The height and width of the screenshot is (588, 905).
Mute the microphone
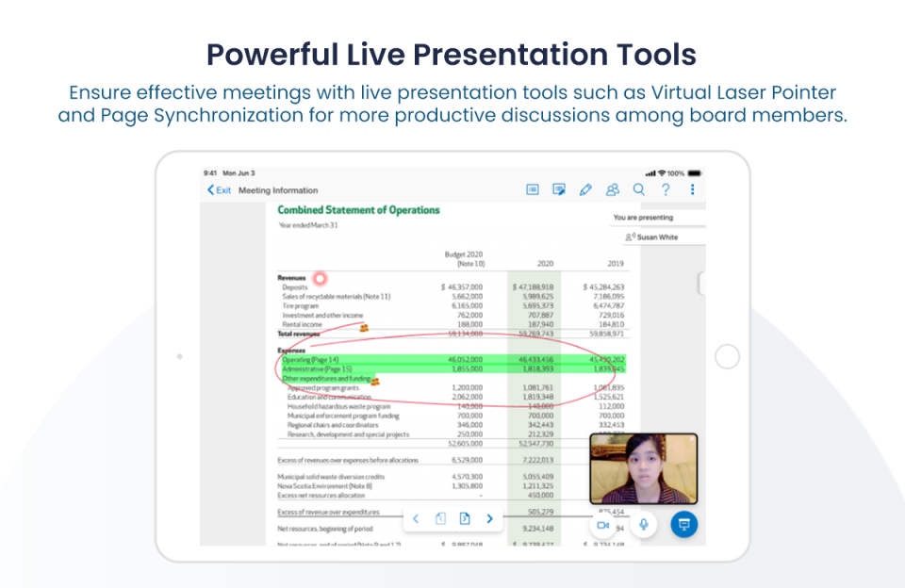pos(642,524)
